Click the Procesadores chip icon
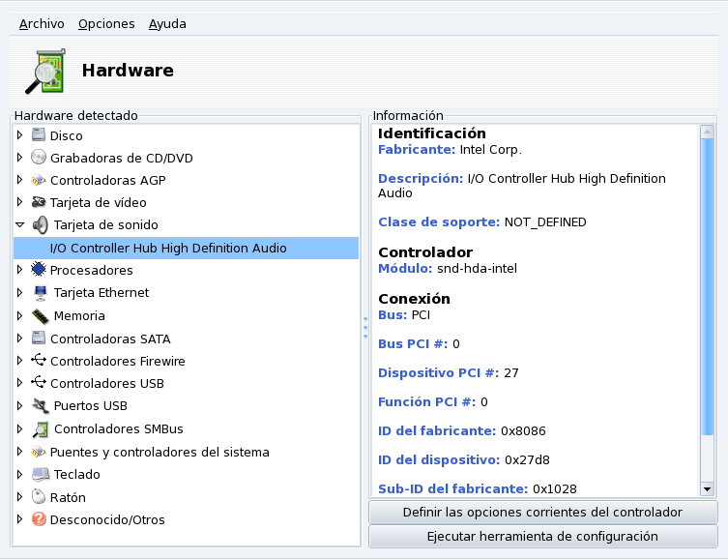Screen dimensions: 728x560 coord(39,270)
